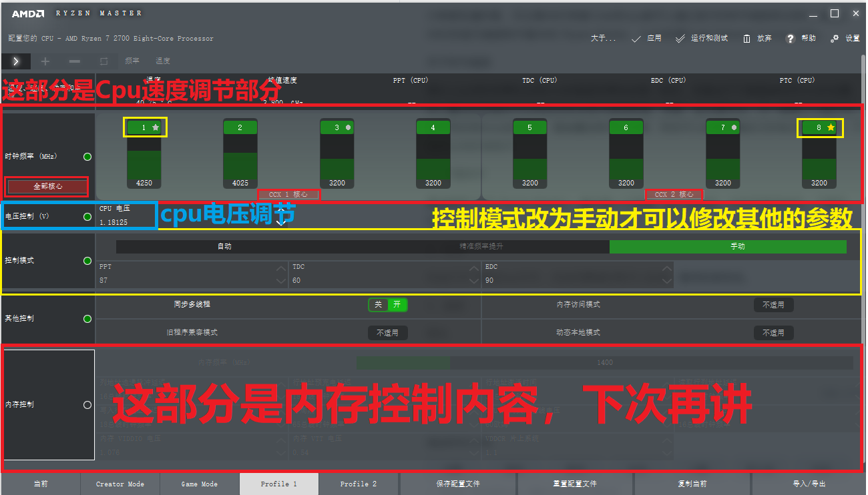
Task: Click Apply and Test (运行和测试) icon
Action: point(680,39)
